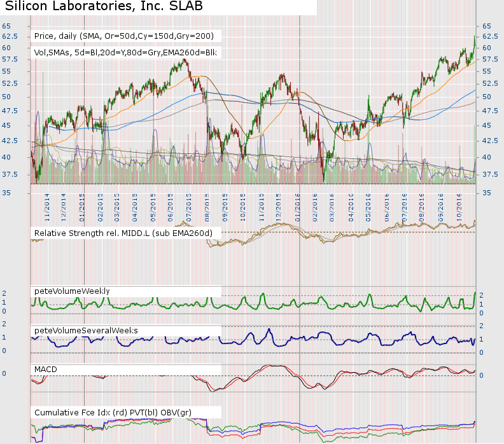This screenshot has height=444, width=504.
Task: Click the 08/2016 date axis label
Action: (x=421, y=207)
